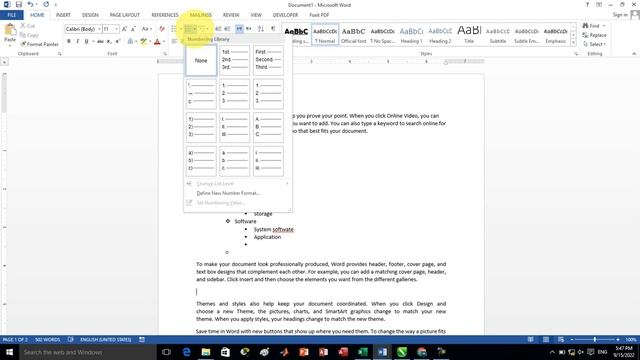
Task: Toggle the highlighted left-to-right text direction button
Action: click(x=240, y=29)
